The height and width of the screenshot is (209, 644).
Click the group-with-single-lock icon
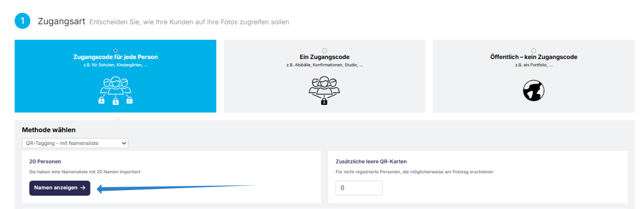pos(324,90)
